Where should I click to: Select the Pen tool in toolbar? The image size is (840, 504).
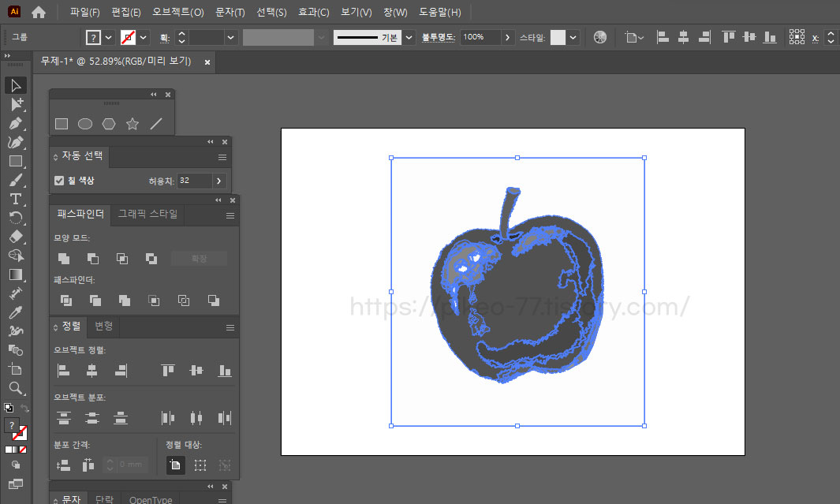pos(16,123)
